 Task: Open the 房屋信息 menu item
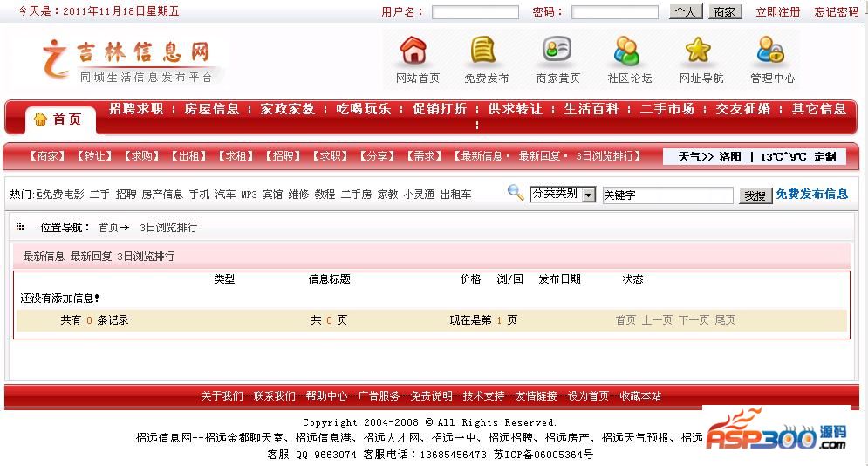click(211, 108)
